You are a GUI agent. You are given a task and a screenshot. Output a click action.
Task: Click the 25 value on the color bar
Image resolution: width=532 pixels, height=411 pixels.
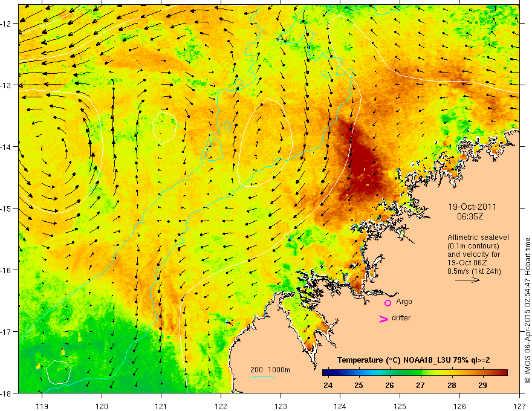(x=358, y=385)
